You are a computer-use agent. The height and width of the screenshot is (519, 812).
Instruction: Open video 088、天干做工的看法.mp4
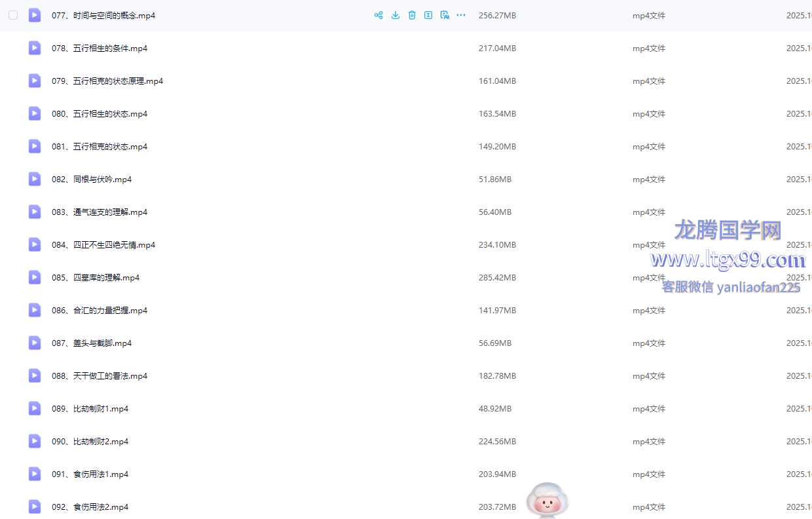click(100, 376)
